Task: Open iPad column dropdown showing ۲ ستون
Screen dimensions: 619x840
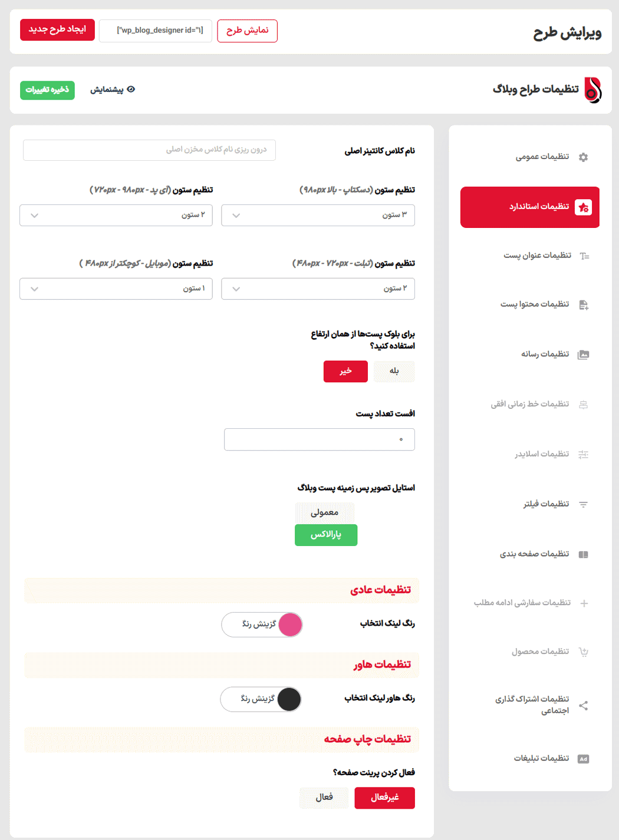Action: (116, 216)
